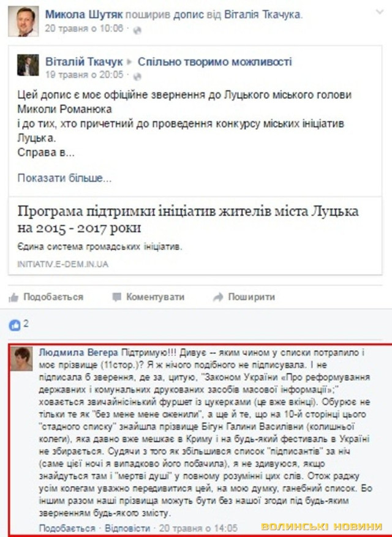Open Людмила Вегера commenter name

tap(78, 353)
